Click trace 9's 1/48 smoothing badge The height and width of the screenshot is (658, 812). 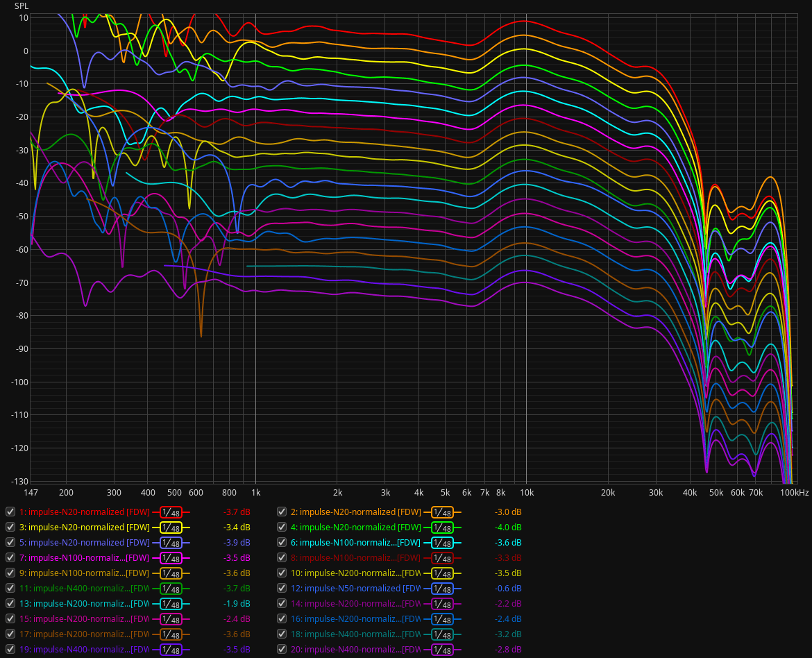point(171,573)
